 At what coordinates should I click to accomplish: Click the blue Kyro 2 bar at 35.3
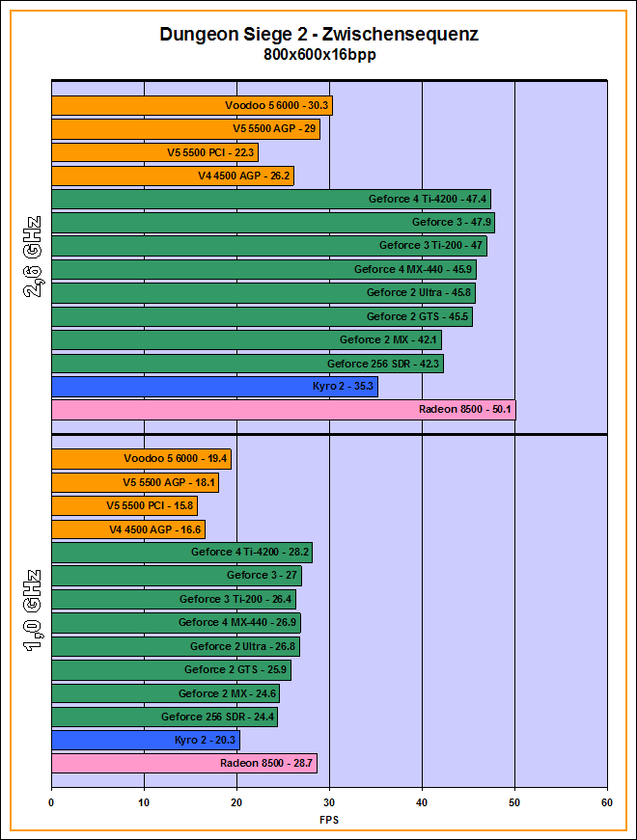[x=213, y=387]
